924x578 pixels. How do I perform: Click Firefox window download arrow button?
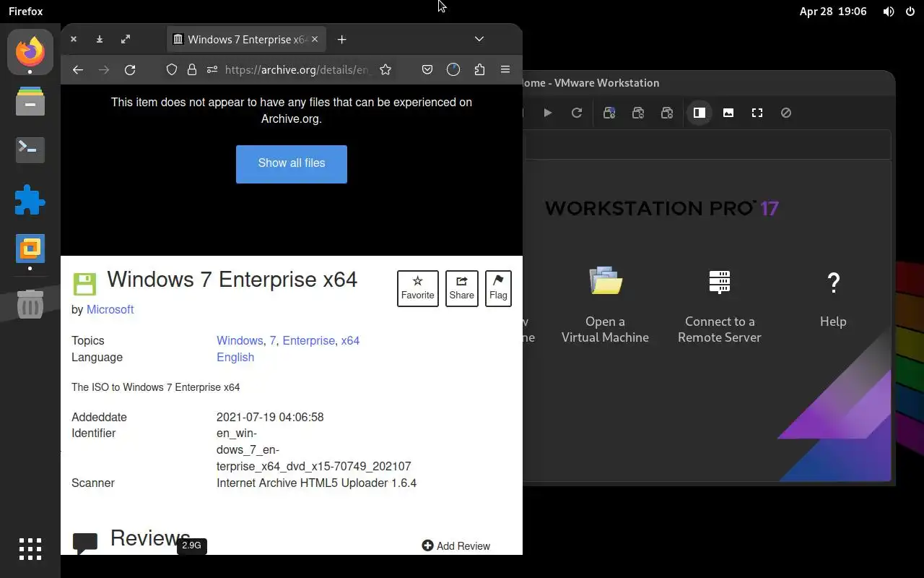(100, 39)
